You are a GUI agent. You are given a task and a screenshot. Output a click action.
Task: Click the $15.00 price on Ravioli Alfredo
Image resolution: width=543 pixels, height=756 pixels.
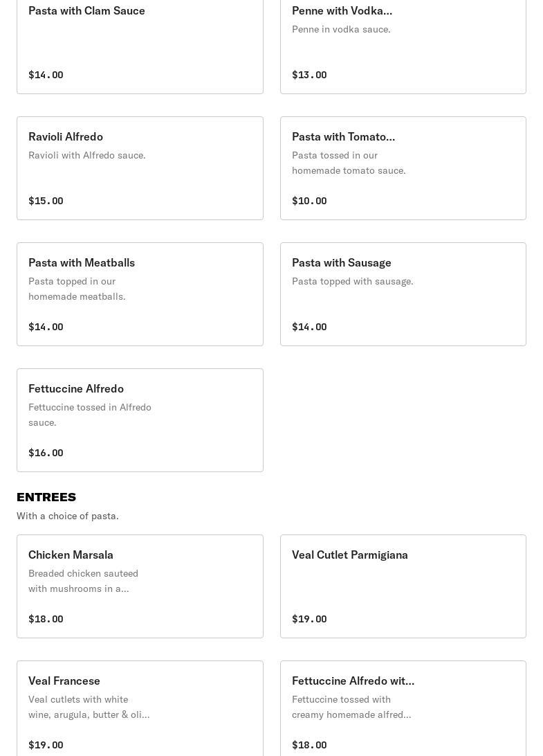(46, 201)
